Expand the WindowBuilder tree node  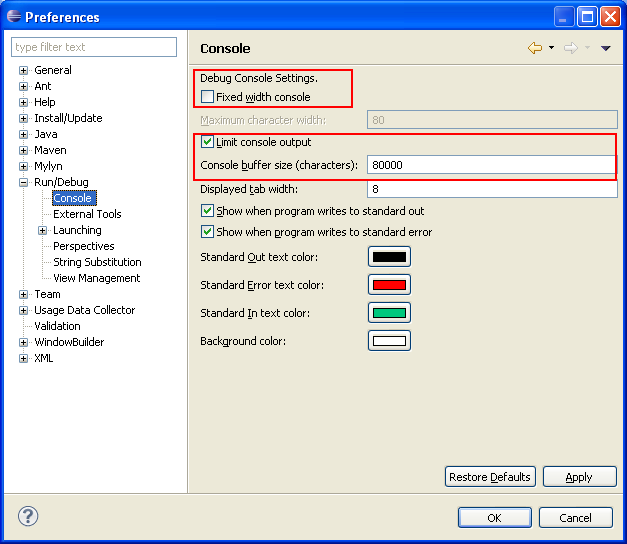click(x=23, y=342)
